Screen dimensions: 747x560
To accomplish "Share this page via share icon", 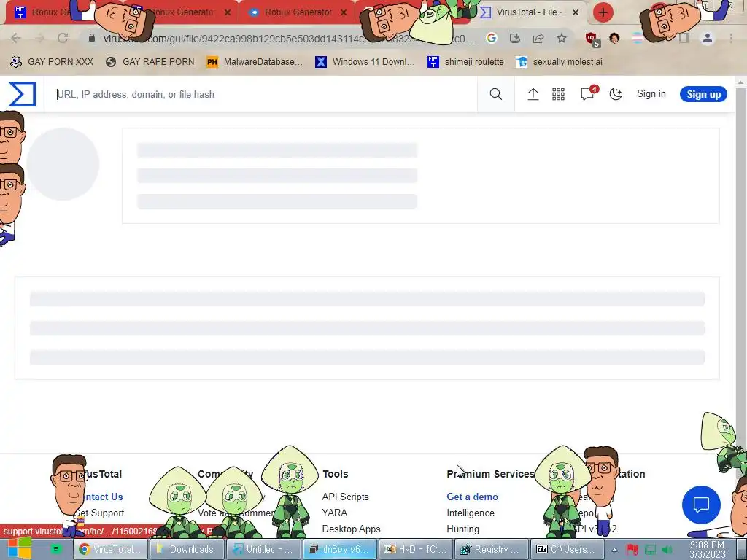I will [x=538, y=38].
